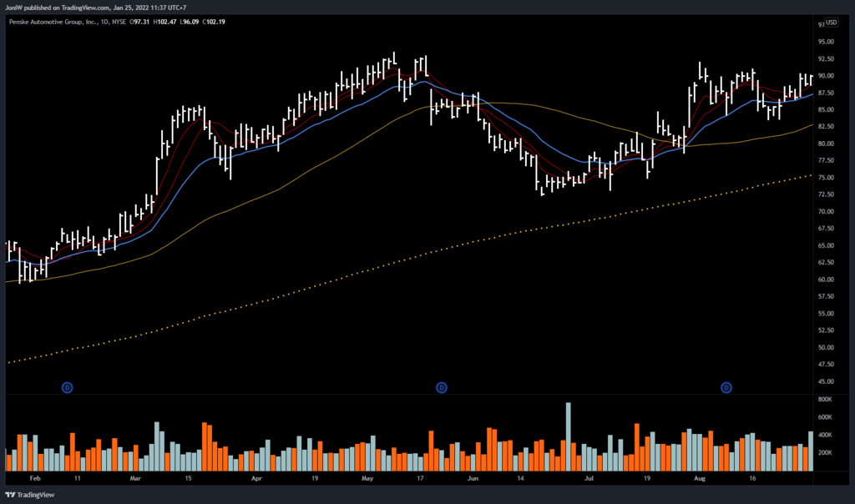
Task: Click the 'May' label on the time axis
Action: tap(368, 481)
